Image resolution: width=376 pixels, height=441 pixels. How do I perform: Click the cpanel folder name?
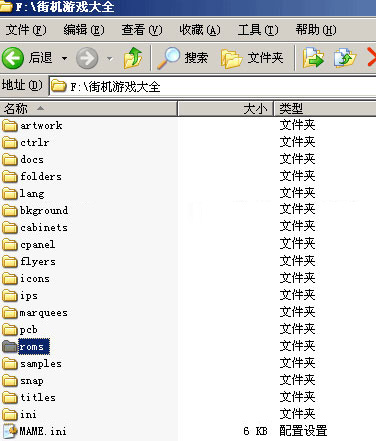point(38,245)
